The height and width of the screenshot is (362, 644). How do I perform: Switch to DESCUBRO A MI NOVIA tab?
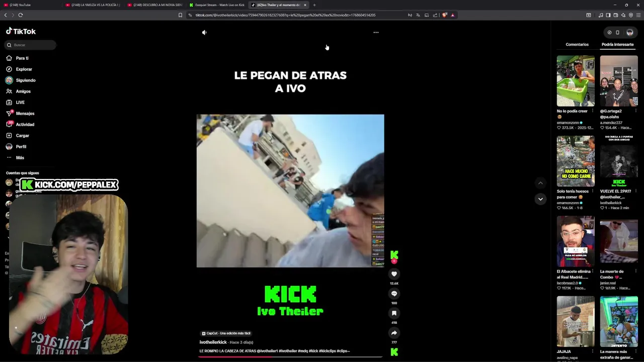click(155, 5)
